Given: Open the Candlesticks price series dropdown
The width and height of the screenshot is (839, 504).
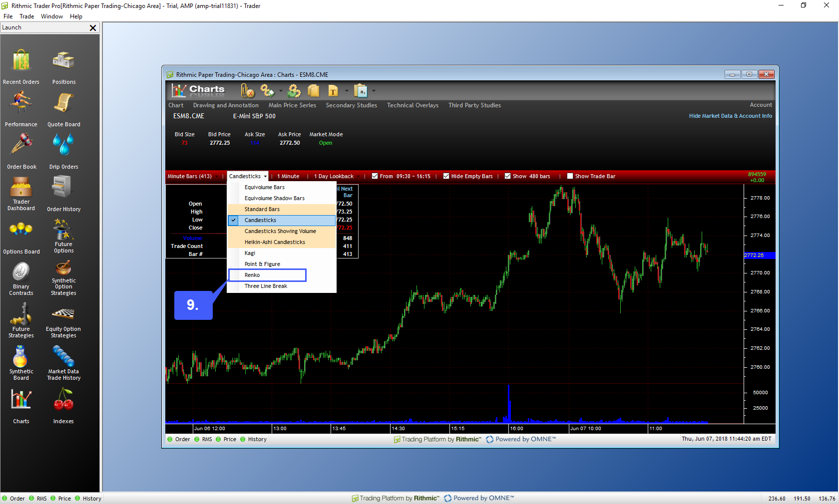Looking at the screenshot, I should click(247, 176).
